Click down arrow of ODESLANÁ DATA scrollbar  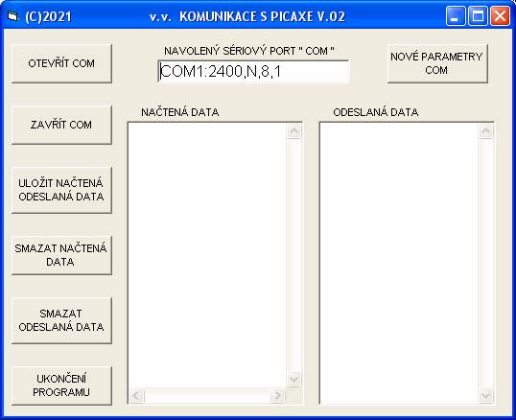pyautogui.click(x=486, y=395)
